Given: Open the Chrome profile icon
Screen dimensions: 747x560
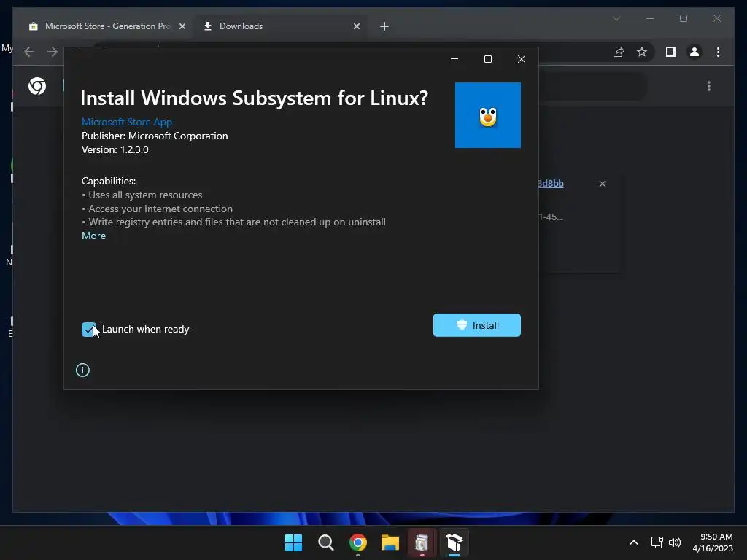Looking at the screenshot, I should 694,52.
